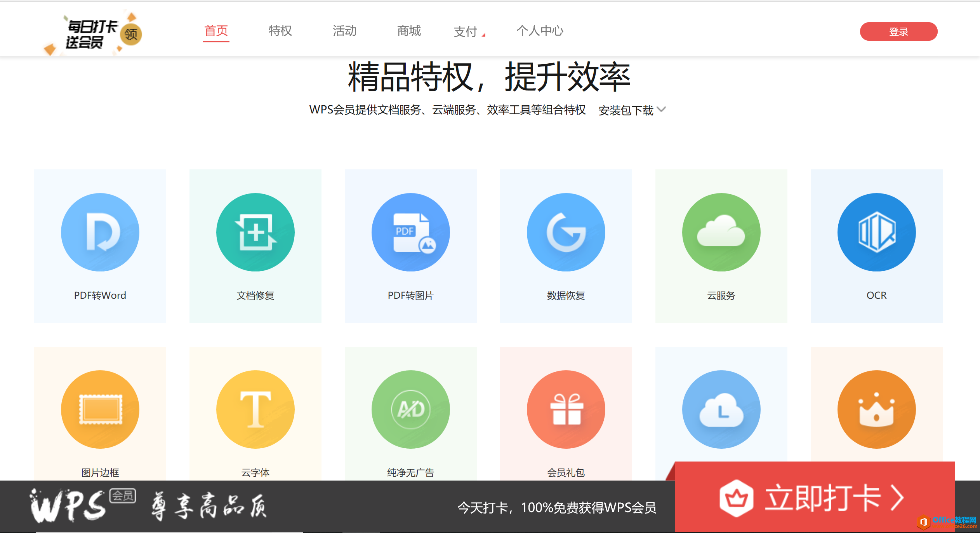Open the PDF转Word feature icon

(100, 232)
